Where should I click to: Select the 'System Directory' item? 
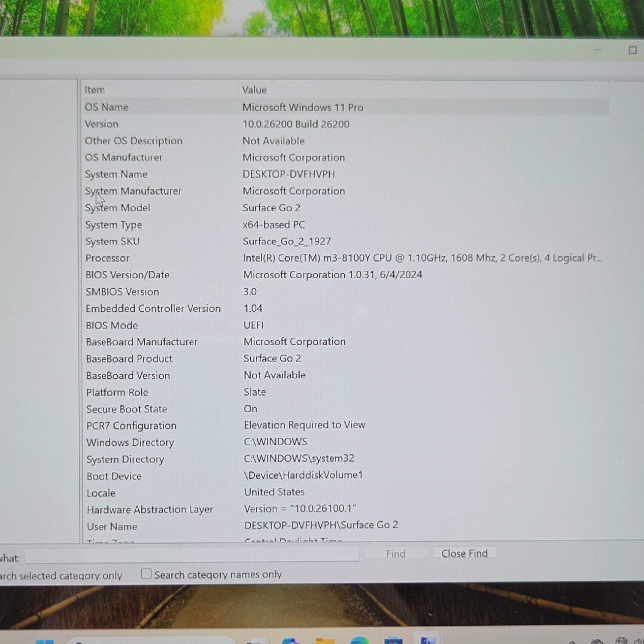tap(125, 460)
